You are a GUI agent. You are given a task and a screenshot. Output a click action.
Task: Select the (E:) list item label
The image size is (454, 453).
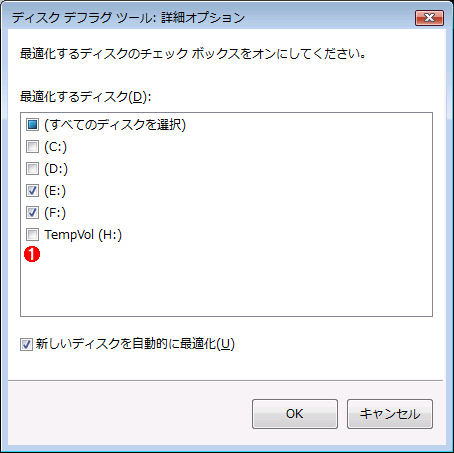click(55, 191)
